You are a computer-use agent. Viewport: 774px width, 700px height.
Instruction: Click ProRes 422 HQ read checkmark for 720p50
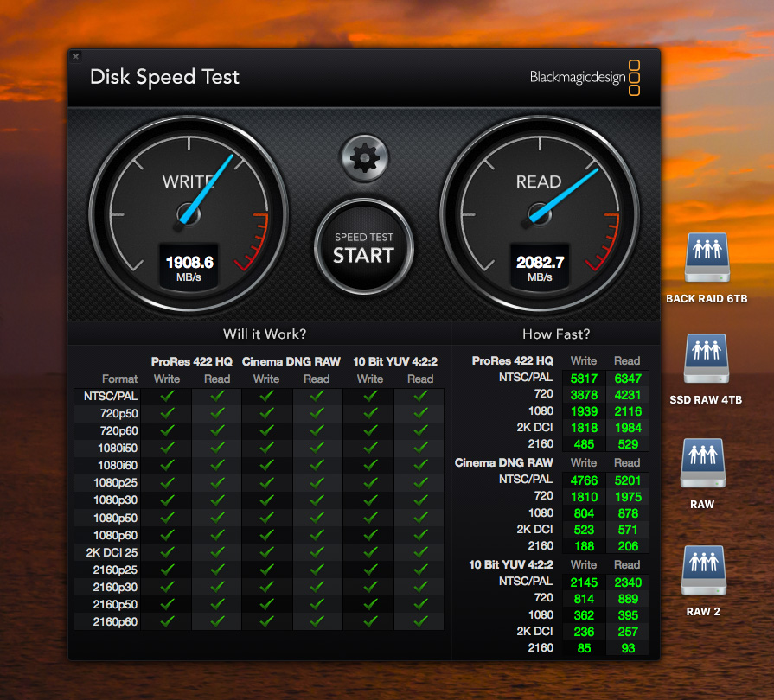(x=217, y=413)
